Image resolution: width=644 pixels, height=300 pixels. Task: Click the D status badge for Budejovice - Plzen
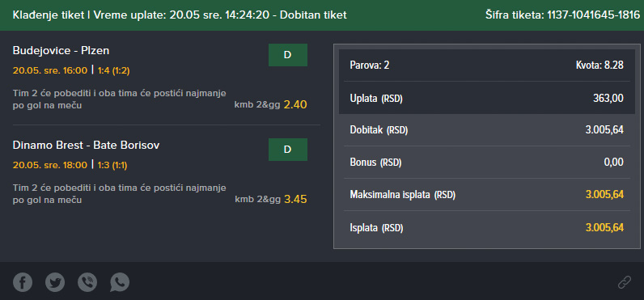point(288,55)
